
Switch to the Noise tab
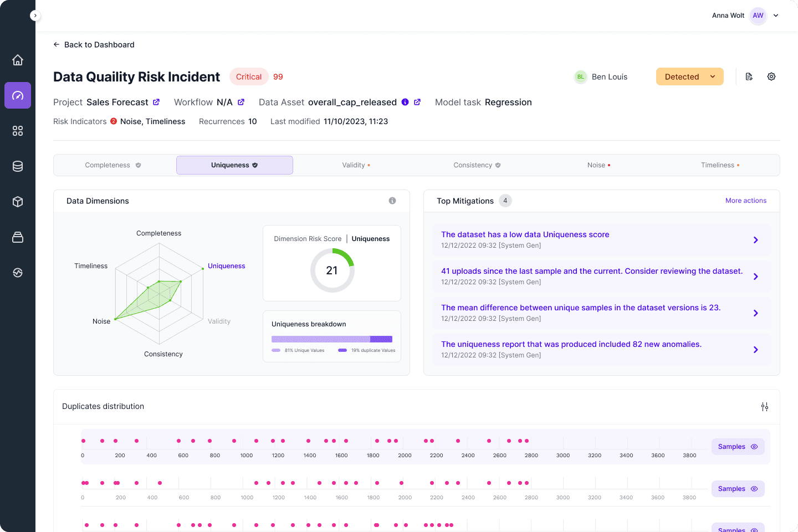point(599,165)
